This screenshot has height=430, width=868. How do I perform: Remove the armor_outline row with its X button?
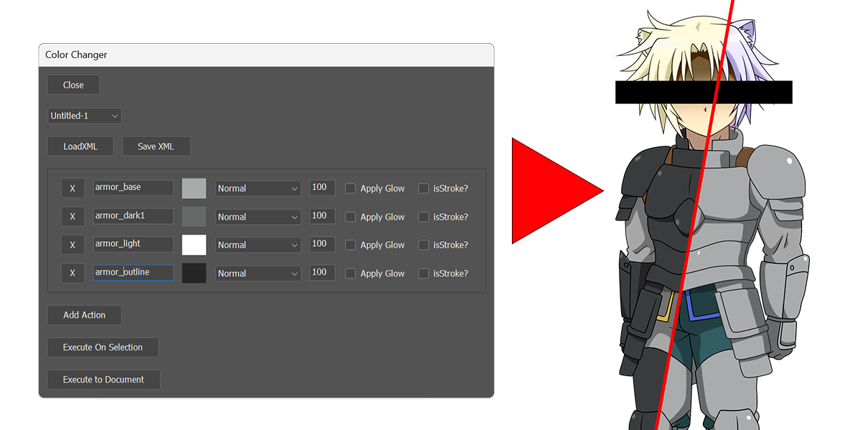[73, 273]
